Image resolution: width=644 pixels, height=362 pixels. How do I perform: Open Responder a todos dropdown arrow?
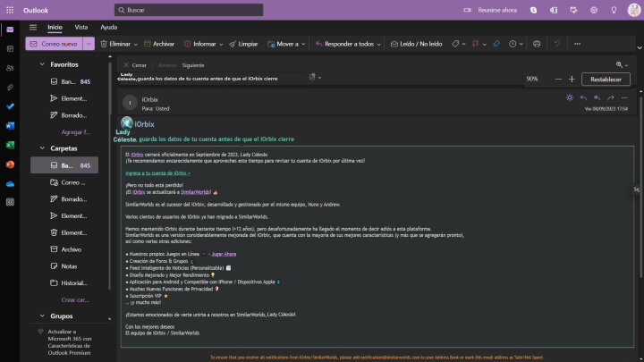379,45
